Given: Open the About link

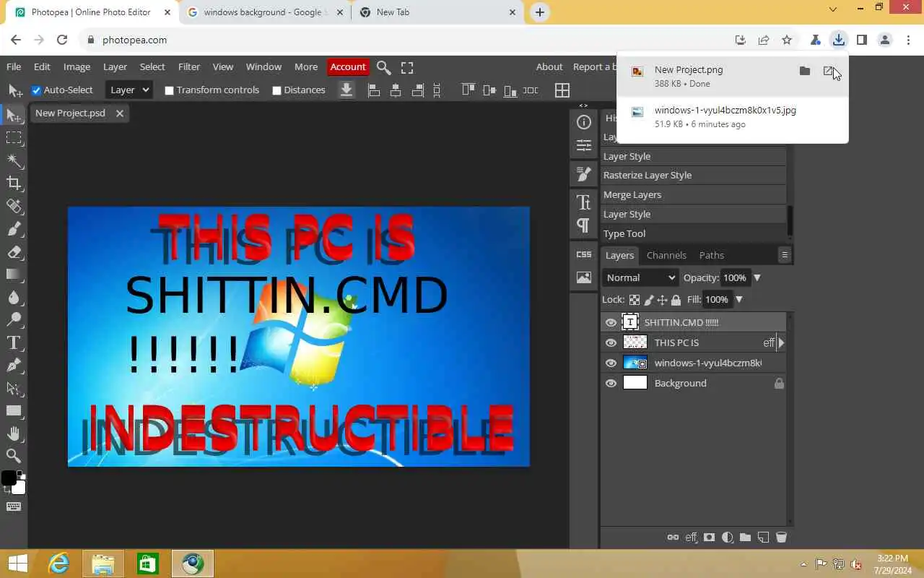Looking at the screenshot, I should coord(549,66).
